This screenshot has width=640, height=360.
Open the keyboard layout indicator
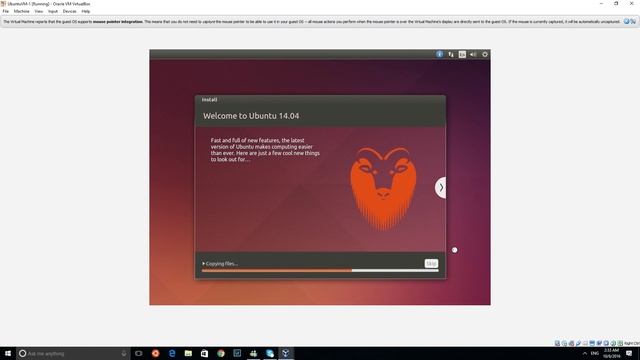tap(462, 54)
